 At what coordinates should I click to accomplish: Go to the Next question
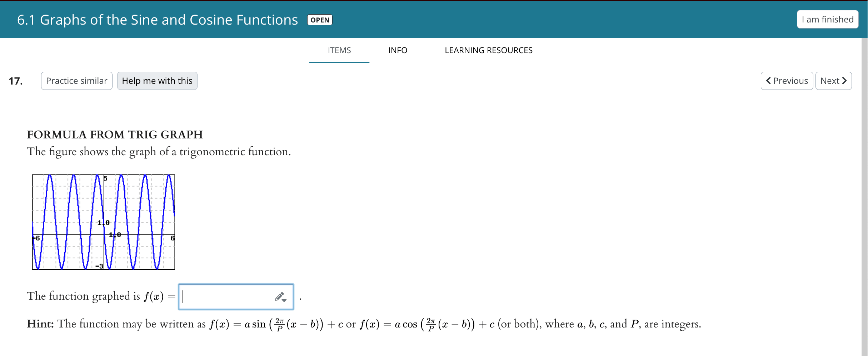[834, 81]
